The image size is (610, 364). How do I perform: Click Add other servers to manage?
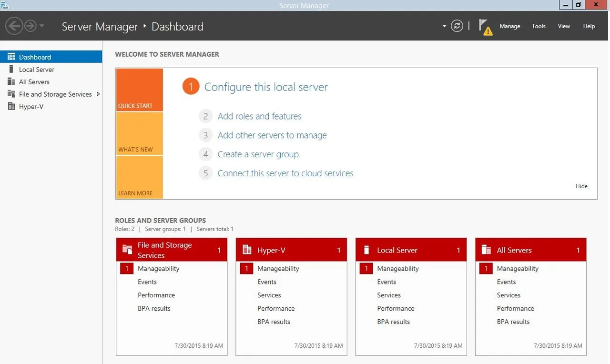pos(272,135)
